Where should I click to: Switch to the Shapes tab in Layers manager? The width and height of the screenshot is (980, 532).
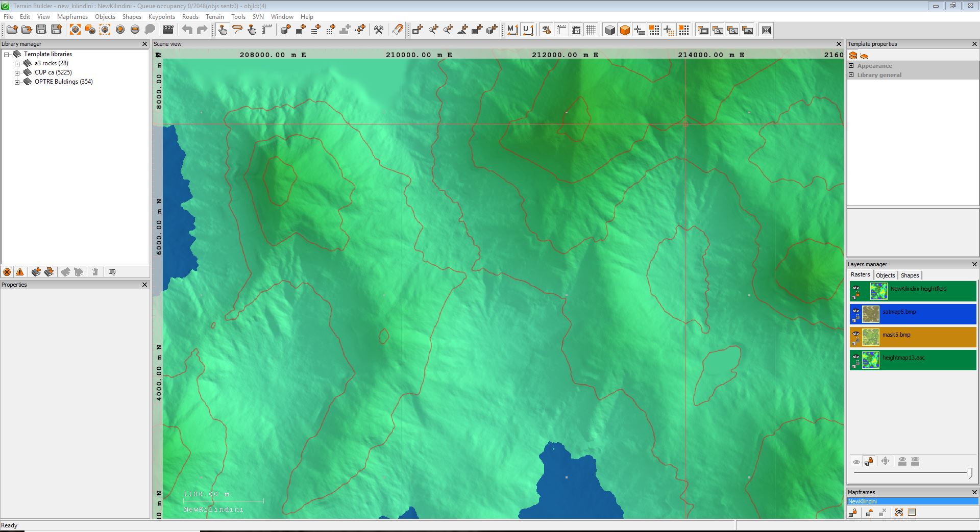(910, 275)
